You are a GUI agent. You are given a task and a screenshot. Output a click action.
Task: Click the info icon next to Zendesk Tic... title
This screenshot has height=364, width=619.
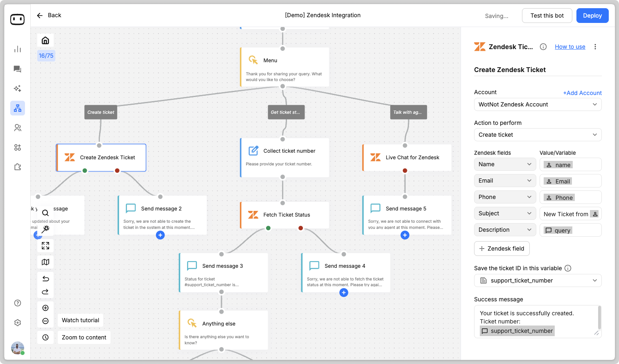tap(543, 47)
